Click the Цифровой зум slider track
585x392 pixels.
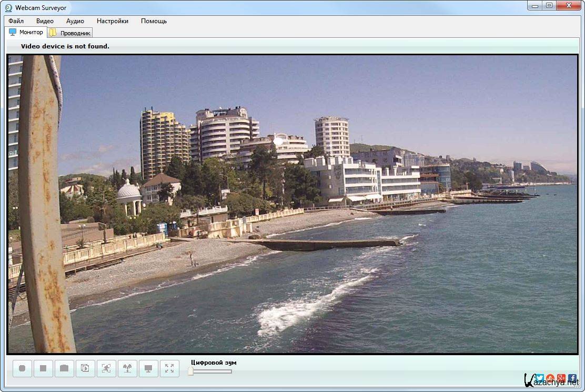(211, 371)
